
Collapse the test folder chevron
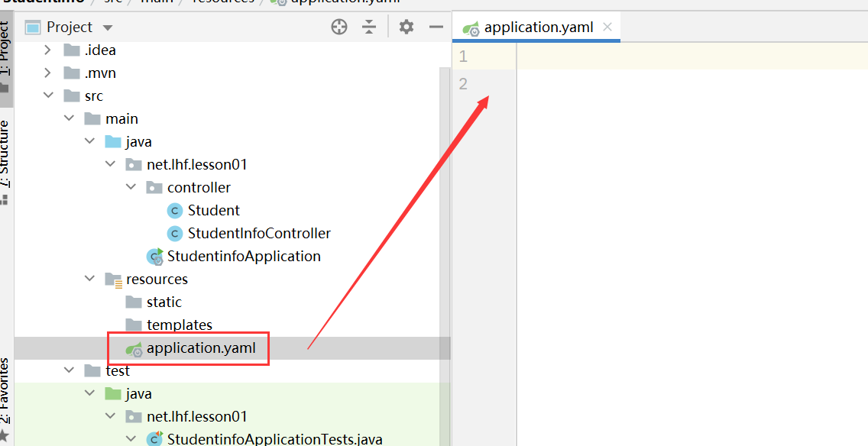(x=69, y=370)
